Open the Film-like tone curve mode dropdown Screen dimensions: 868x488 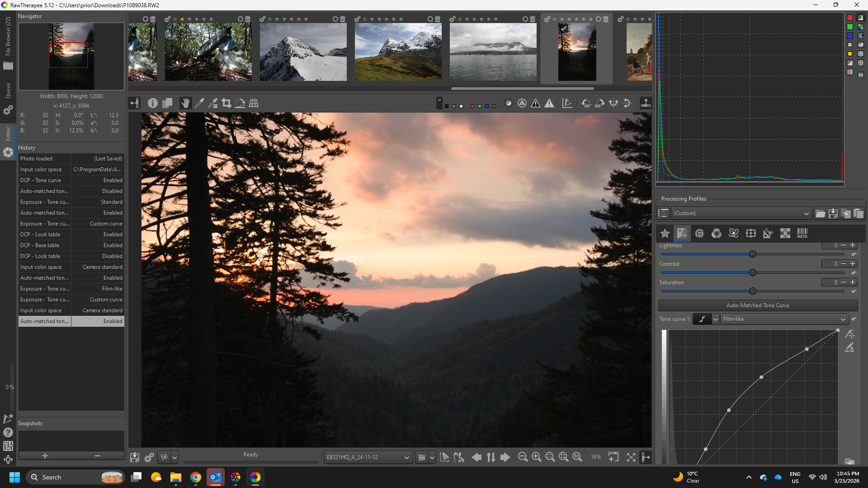pyautogui.click(x=784, y=319)
